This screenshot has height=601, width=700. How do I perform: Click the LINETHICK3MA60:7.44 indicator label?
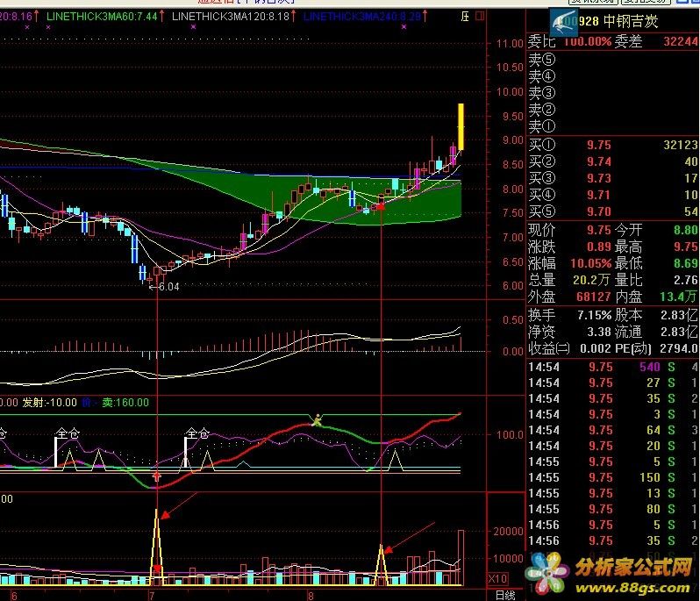pos(103,17)
